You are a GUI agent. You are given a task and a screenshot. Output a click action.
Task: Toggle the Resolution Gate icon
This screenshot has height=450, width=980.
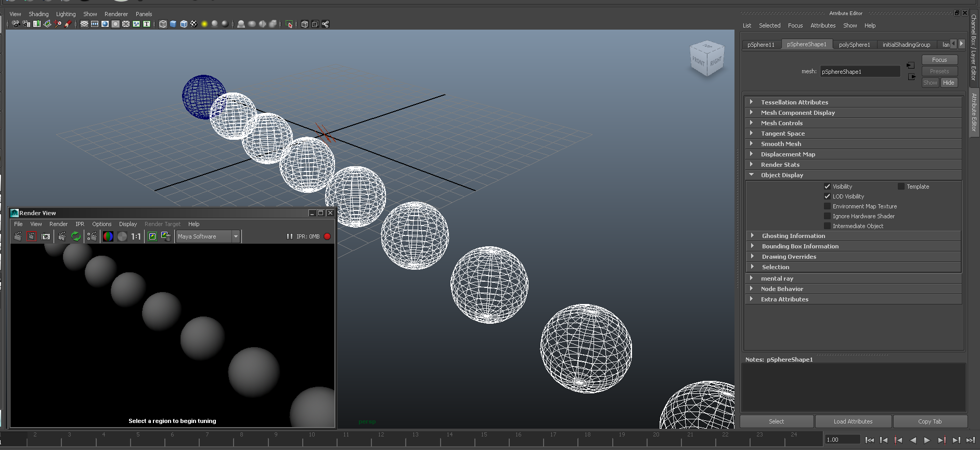(105, 24)
